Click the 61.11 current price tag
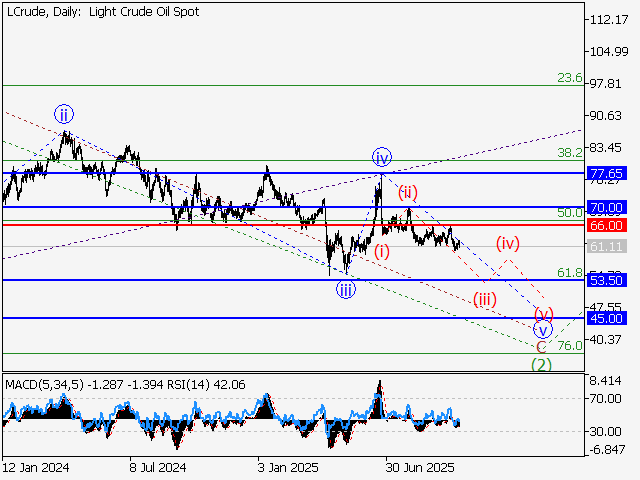Screen dimensions: 640x480 [x=607, y=246]
